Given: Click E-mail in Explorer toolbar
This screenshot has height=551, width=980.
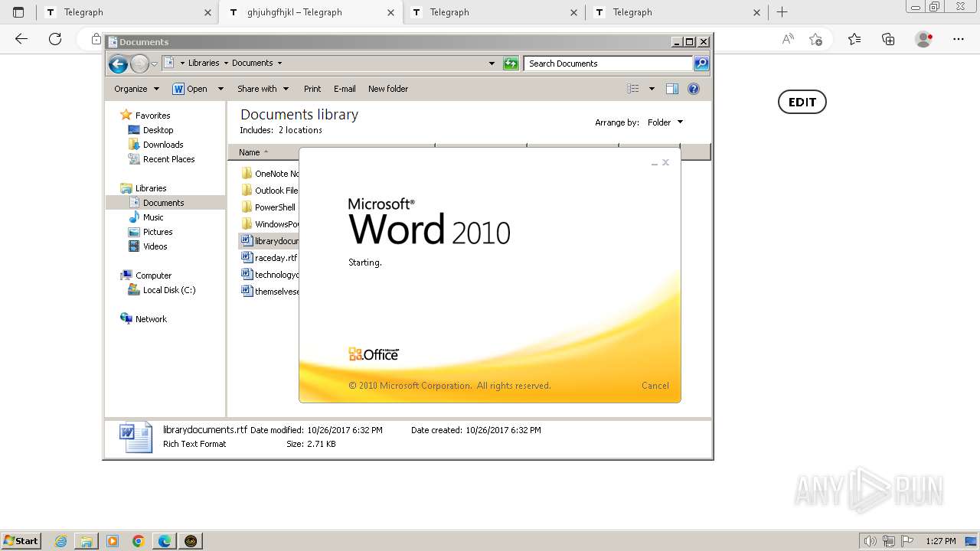Looking at the screenshot, I should coord(345,89).
